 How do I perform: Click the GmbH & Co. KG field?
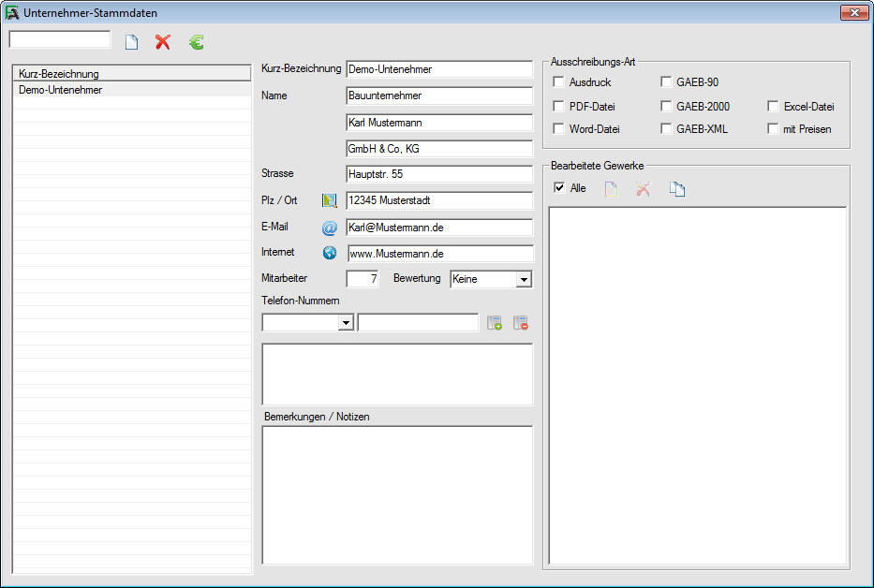tap(439, 149)
